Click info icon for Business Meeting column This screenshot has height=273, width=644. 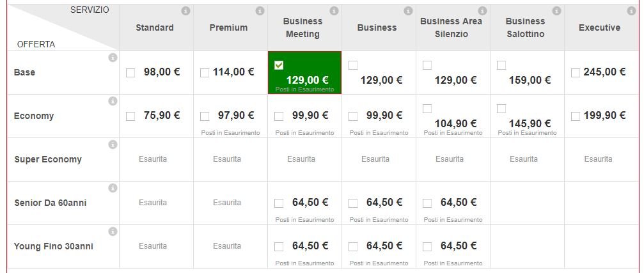tap(334, 12)
